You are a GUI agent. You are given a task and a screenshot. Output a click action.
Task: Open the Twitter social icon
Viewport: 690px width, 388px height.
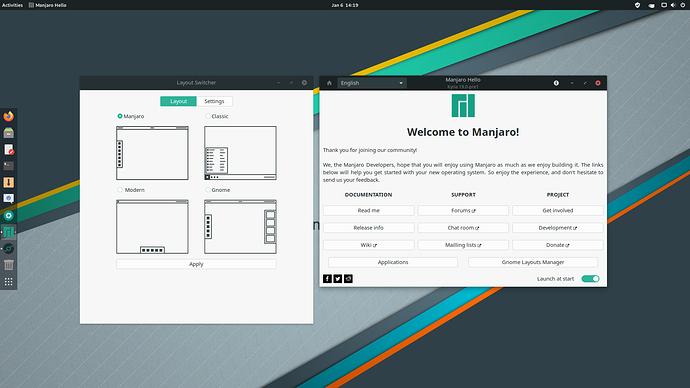click(338, 278)
